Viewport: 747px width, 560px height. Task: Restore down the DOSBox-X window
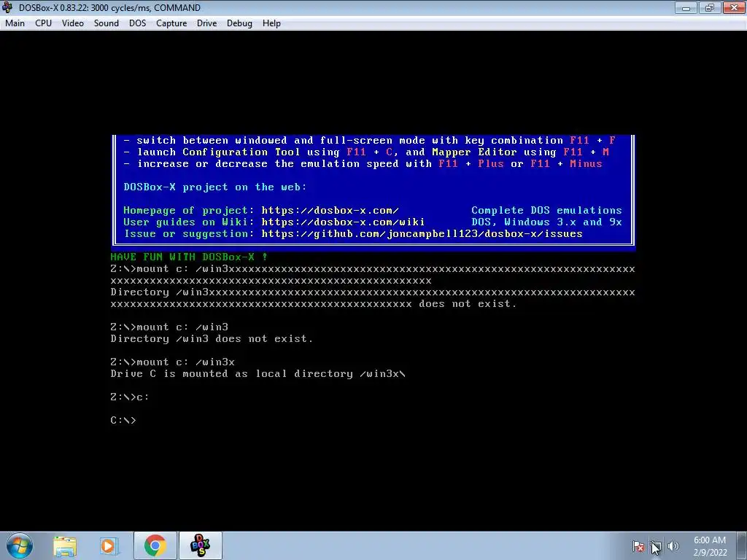pyautogui.click(x=710, y=7)
